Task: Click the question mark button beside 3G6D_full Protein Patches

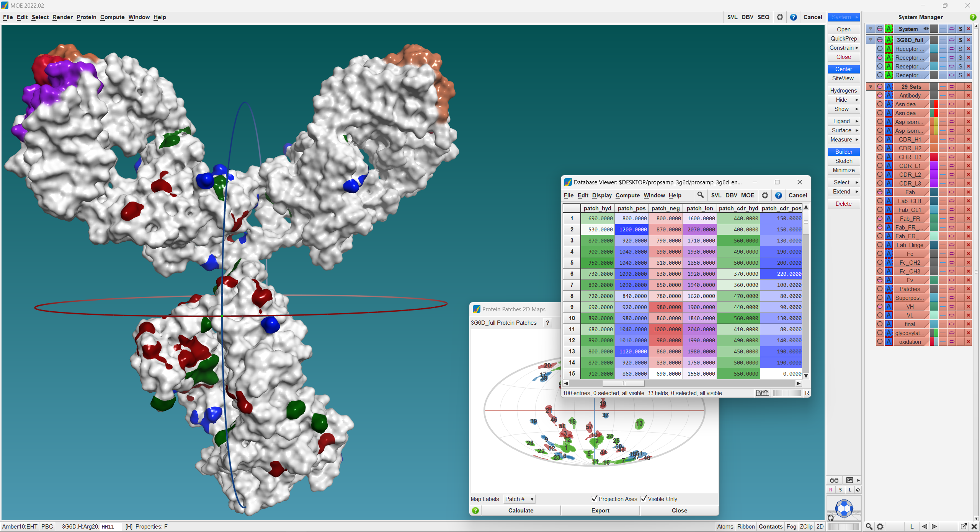Action: (x=547, y=323)
